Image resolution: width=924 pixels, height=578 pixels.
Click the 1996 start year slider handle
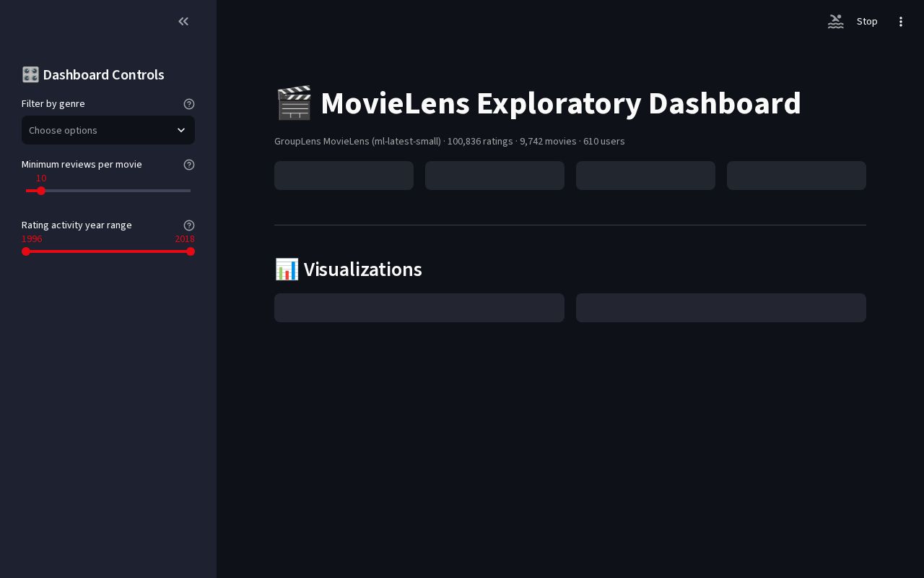pyautogui.click(x=26, y=251)
